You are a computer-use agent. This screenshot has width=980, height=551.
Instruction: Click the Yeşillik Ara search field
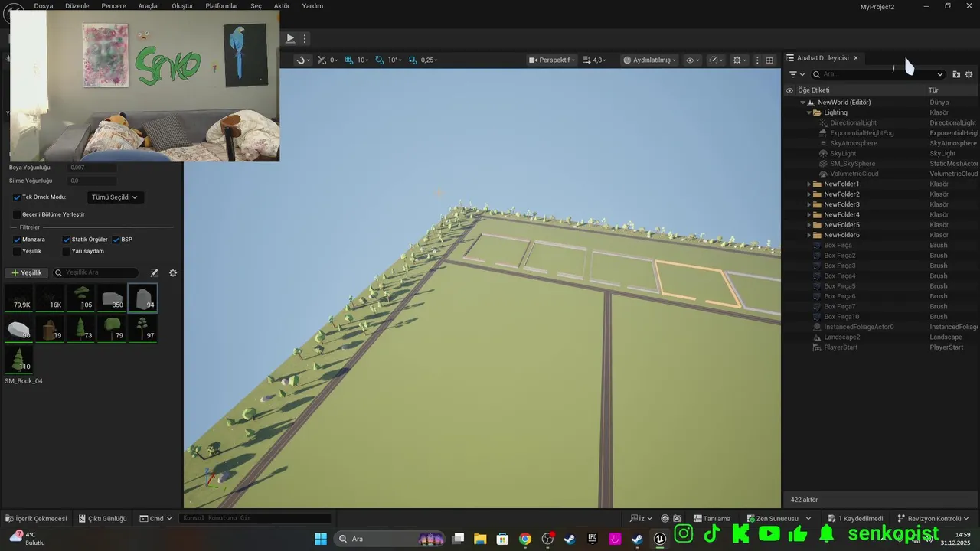click(96, 272)
